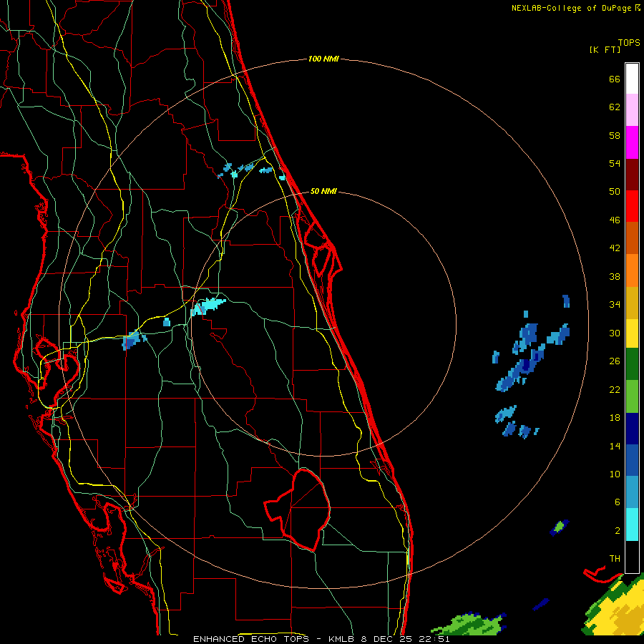Click the "34" legend value

(x=615, y=304)
